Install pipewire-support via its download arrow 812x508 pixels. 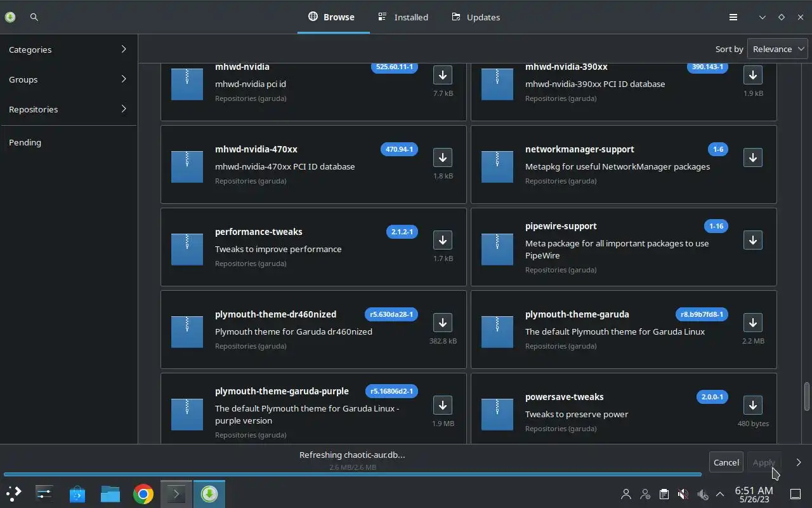click(752, 240)
